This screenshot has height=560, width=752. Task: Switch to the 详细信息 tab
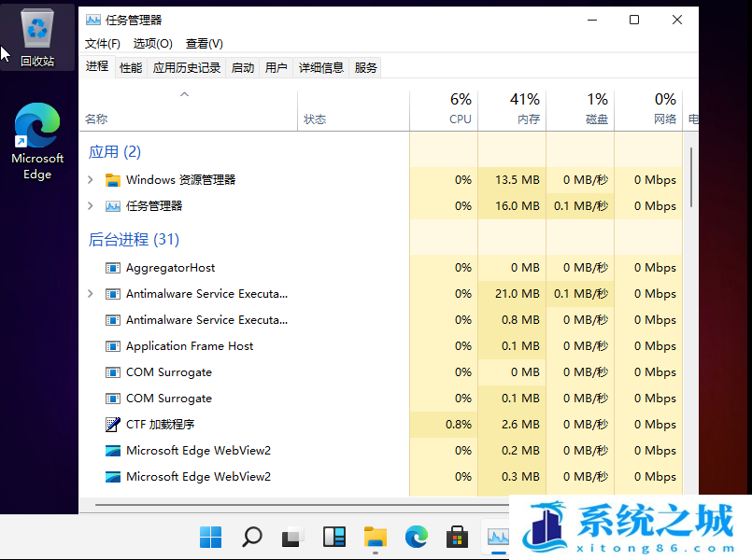321,68
